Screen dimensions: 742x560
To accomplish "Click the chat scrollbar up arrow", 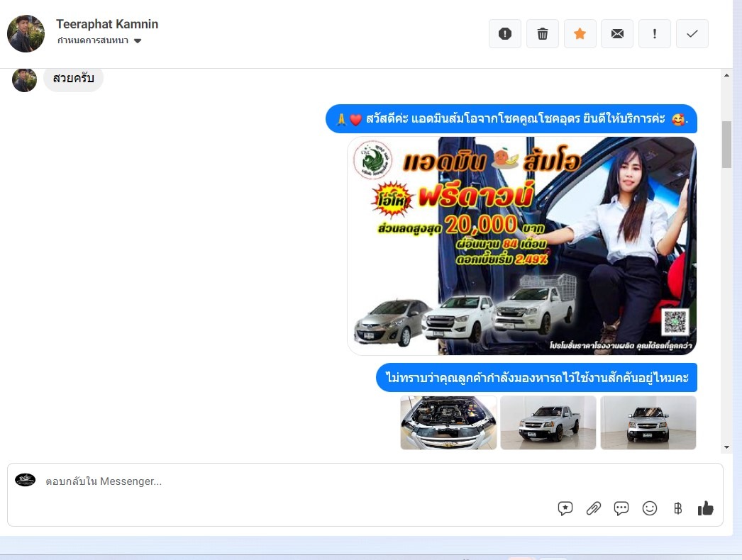I will (726, 74).
